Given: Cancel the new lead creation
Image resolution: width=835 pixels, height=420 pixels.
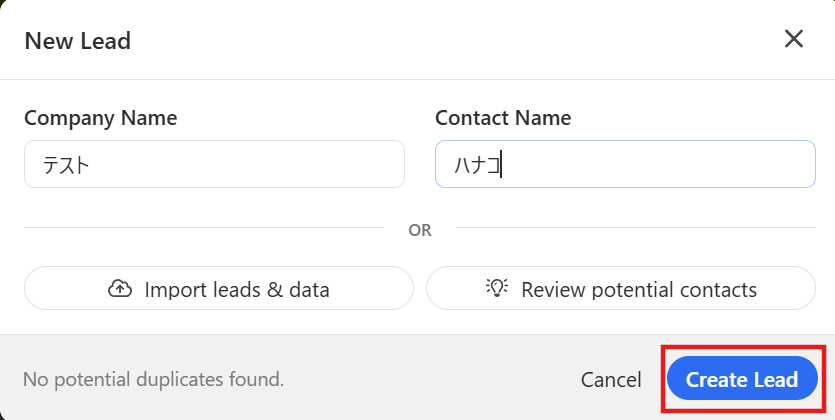Looking at the screenshot, I should coord(611,379).
